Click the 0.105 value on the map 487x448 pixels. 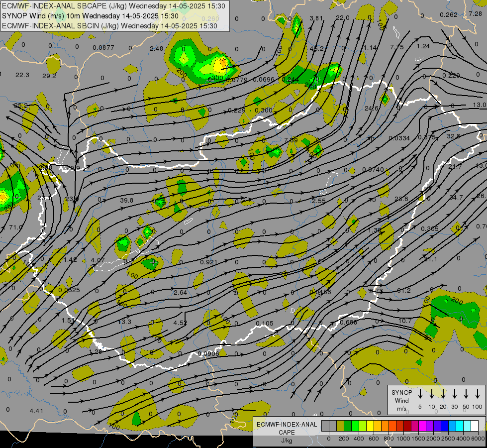pos(265,324)
